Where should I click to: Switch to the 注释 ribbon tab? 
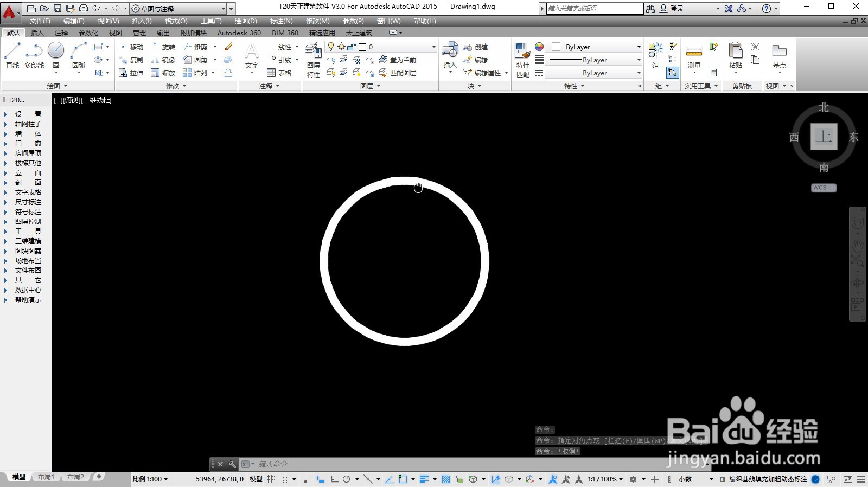pos(61,33)
